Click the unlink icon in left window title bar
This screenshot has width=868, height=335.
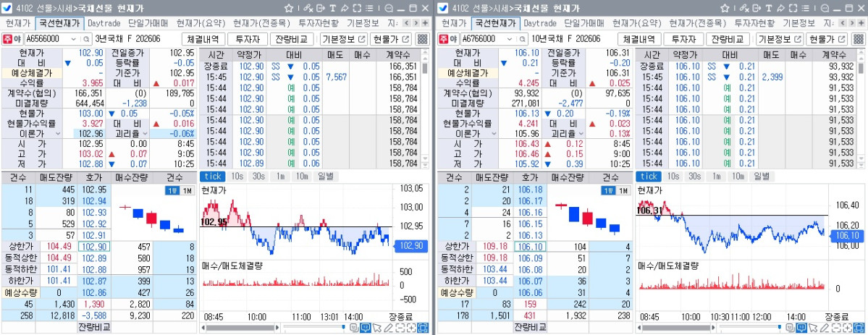point(308,8)
